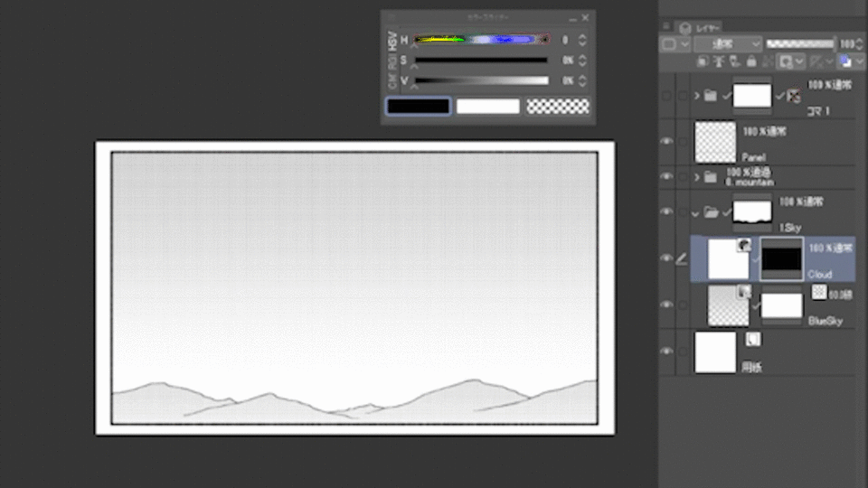The height and width of the screenshot is (488, 868).
Task: Toggle the BlueSky layer second checkbox column
Action: coord(683,305)
